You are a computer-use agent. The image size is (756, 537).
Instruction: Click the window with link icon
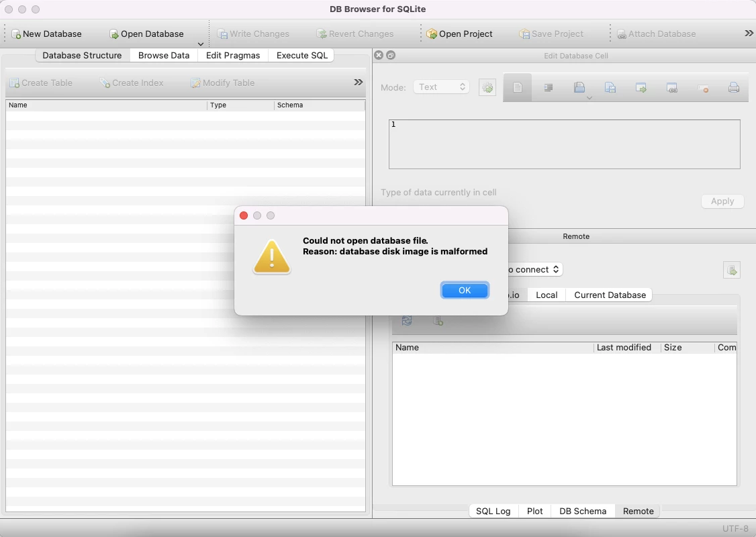(x=671, y=88)
